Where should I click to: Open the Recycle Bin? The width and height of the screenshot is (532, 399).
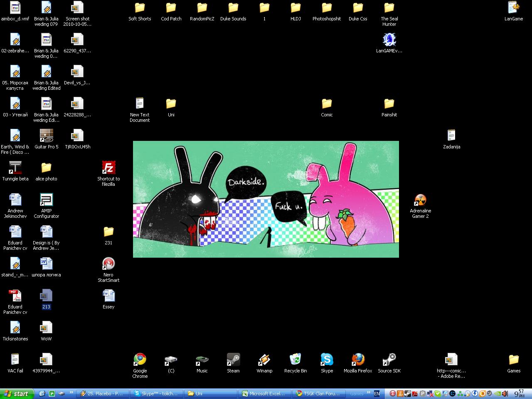tap(296, 360)
